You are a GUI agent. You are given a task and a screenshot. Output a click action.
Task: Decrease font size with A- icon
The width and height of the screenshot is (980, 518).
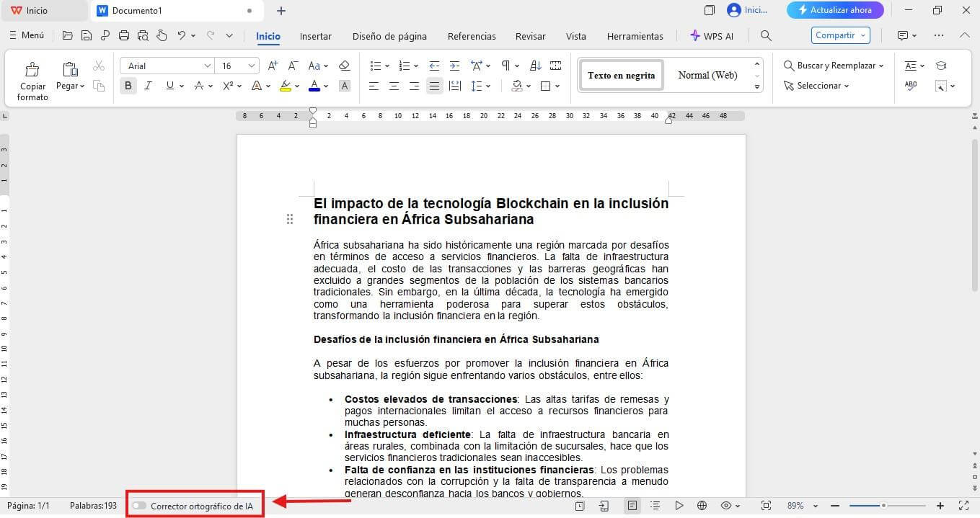(293, 66)
